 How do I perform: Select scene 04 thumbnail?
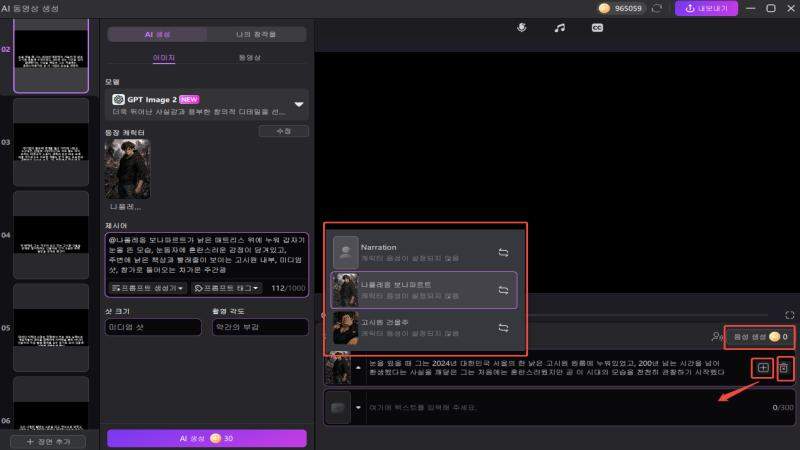pyautogui.click(x=51, y=235)
